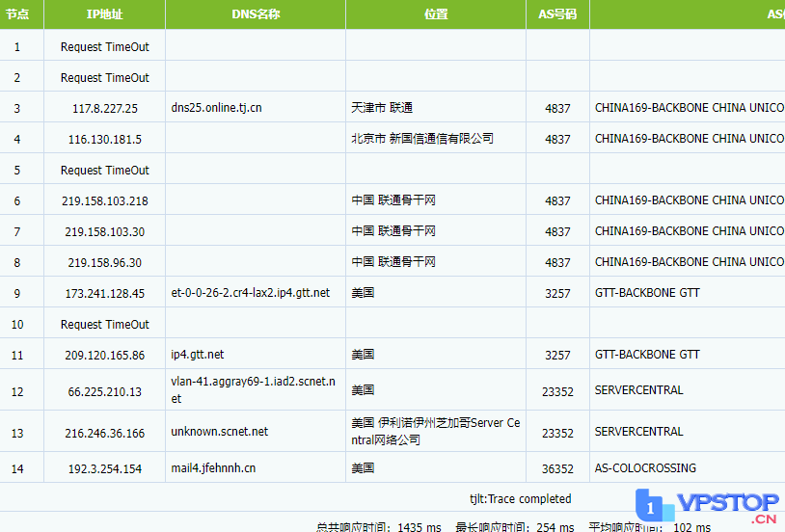Click SERVERCENTRAL in node 12 row
The width and height of the screenshot is (785, 532).
(x=638, y=390)
